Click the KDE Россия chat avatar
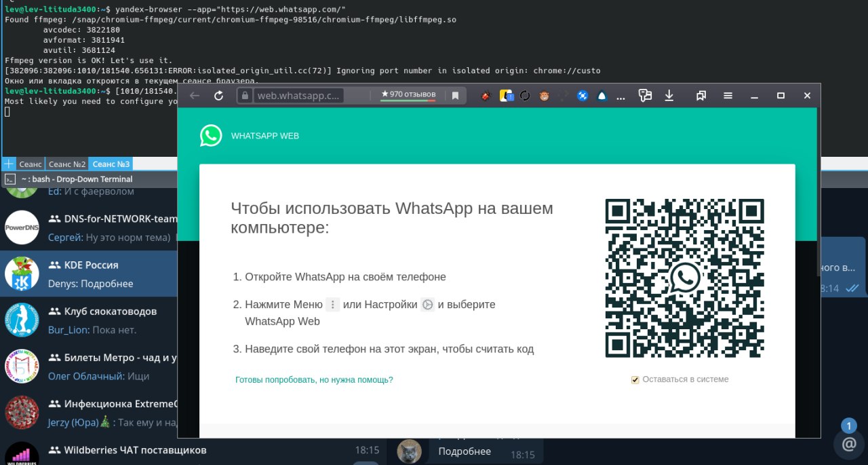Image resolution: width=868 pixels, height=465 pixels. point(22,274)
